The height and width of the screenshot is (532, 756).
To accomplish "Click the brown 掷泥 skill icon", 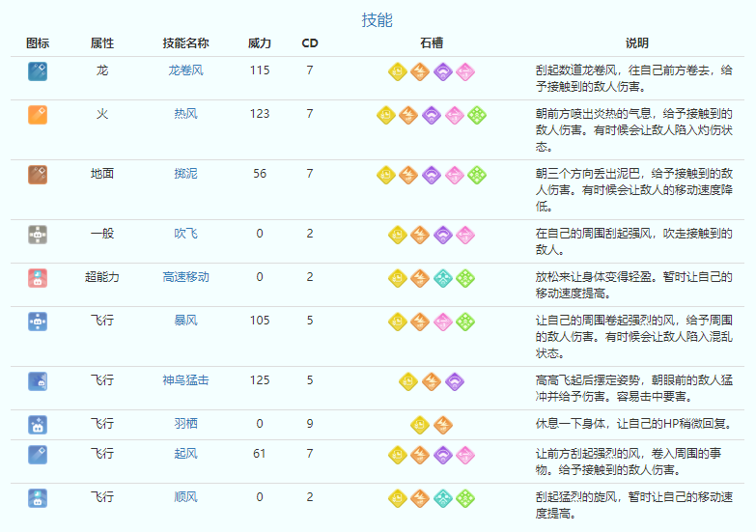I will tap(38, 175).
